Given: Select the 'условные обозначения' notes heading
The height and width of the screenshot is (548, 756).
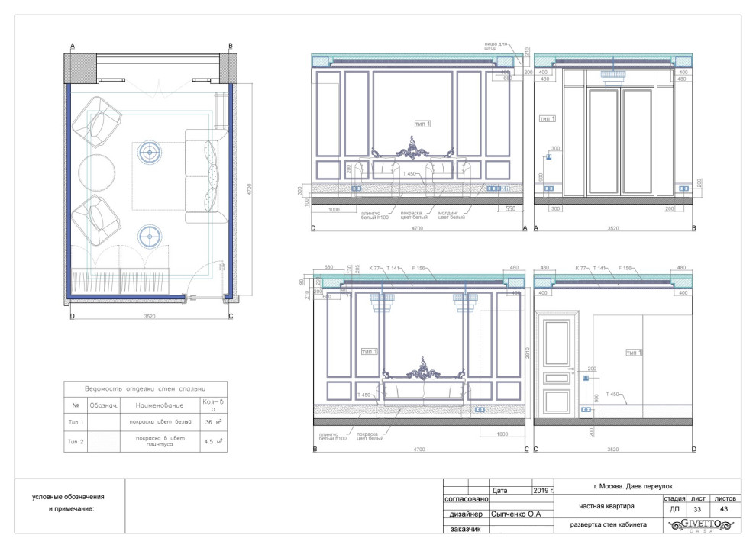Looking at the screenshot, I should (65, 497).
